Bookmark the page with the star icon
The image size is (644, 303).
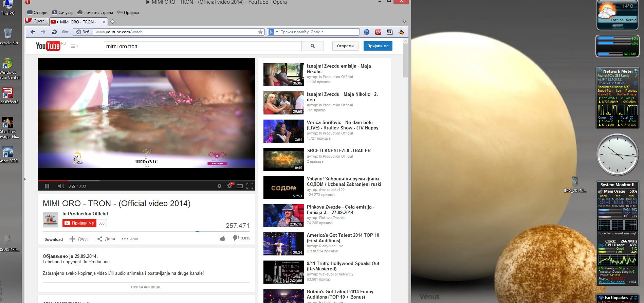coord(260,32)
